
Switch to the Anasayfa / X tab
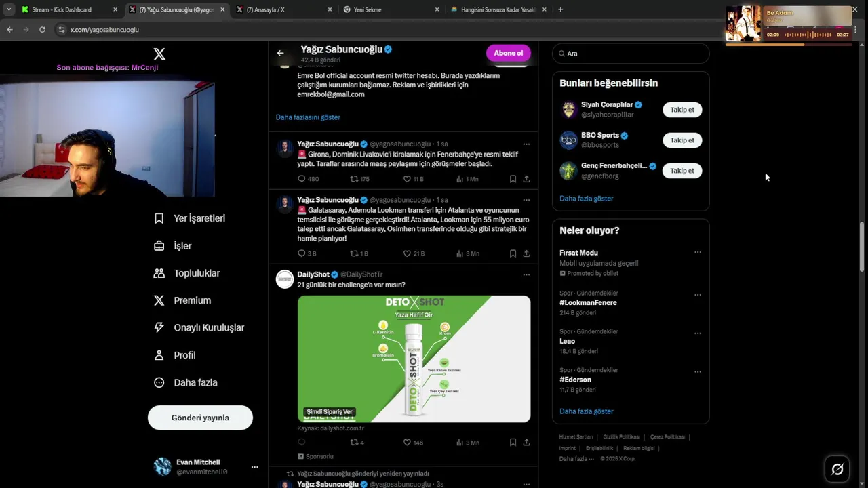283,9
